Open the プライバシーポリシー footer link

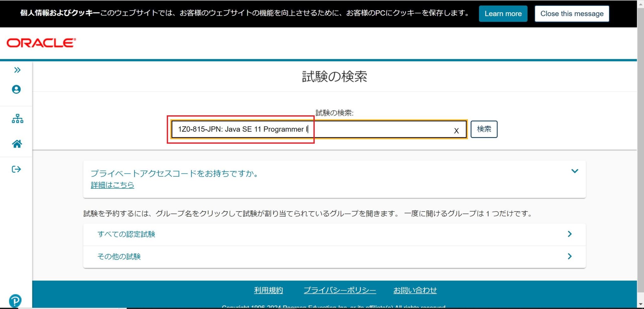[x=340, y=290]
